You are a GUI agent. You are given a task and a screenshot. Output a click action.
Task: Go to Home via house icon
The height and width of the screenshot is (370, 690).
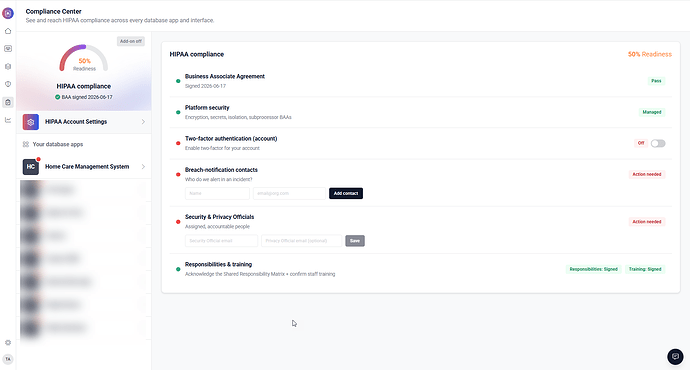coord(8,31)
